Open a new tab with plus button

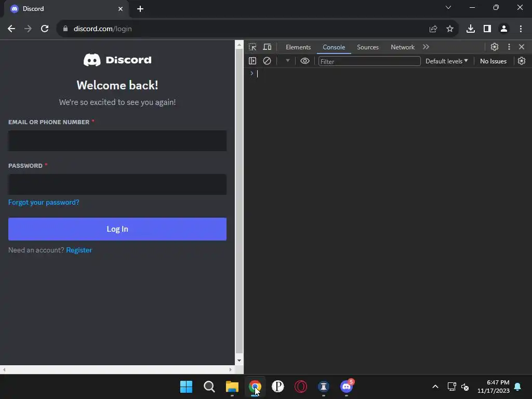(x=140, y=9)
